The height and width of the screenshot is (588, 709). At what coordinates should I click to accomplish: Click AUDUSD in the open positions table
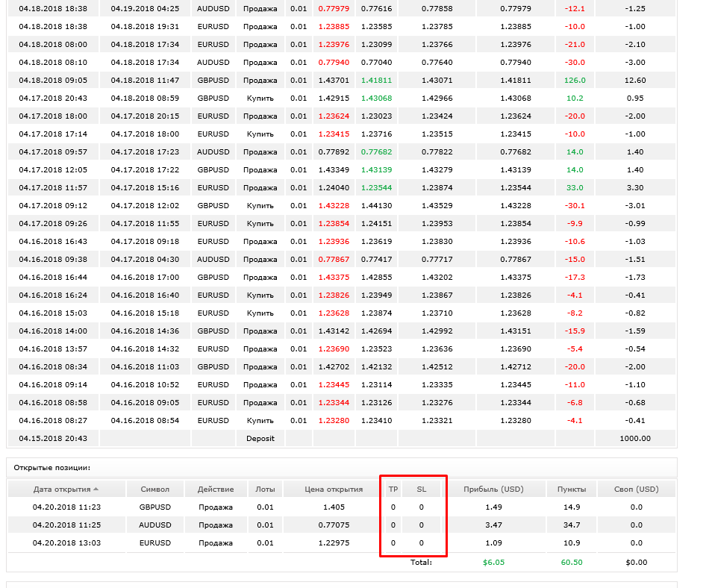(155, 525)
